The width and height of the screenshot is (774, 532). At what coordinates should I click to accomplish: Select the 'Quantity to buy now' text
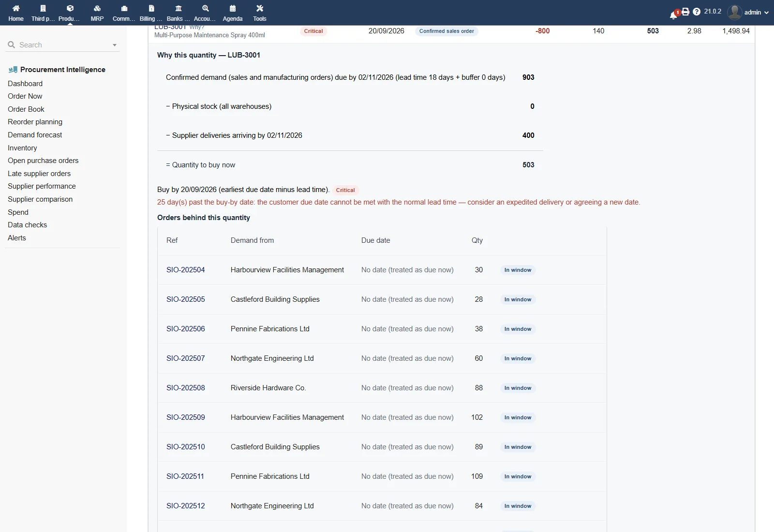[x=204, y=165]
